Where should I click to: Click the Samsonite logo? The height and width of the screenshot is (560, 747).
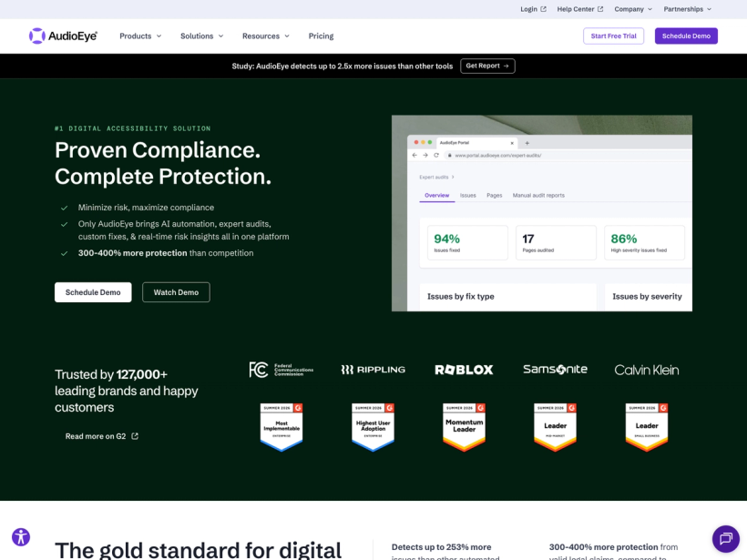point(555,369)
